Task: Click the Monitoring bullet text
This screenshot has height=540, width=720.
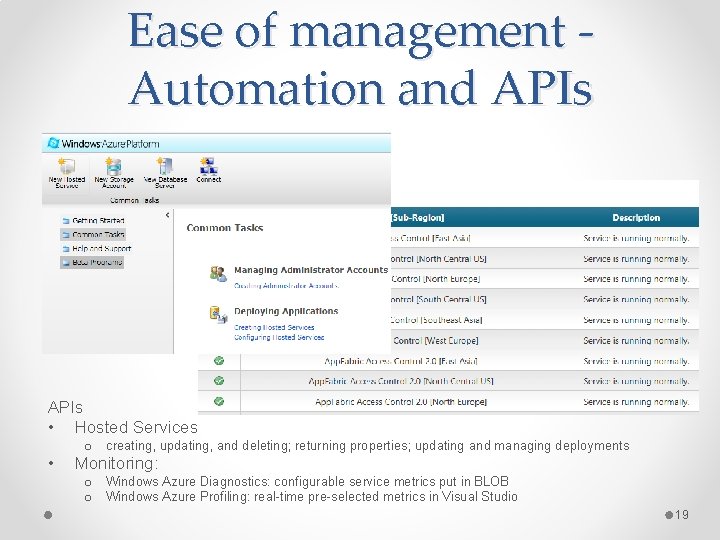Action: click(x=116, y=463)
